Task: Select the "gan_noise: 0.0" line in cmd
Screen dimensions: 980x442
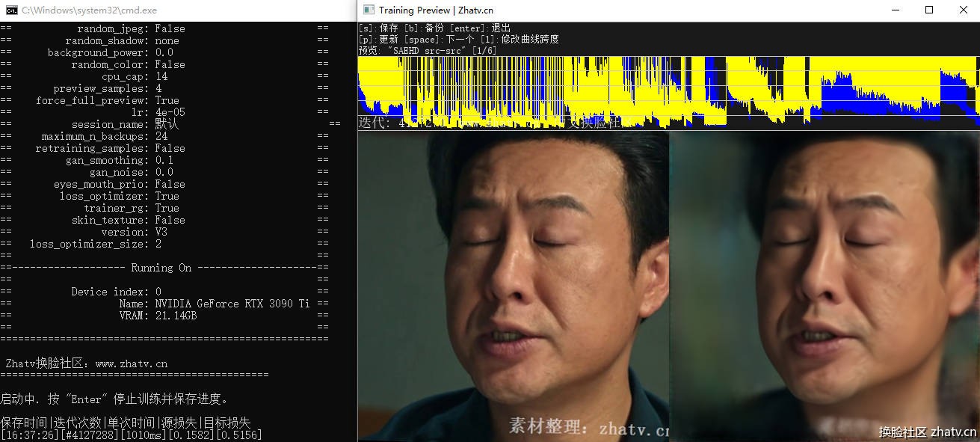Action: pos(131,172)
